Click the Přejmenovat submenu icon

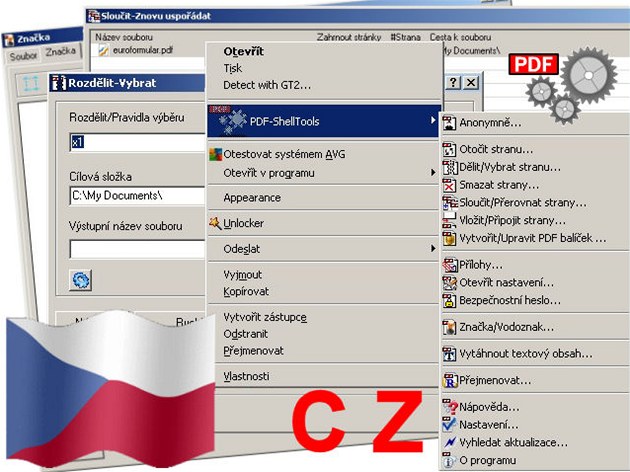tap(450, 380)
